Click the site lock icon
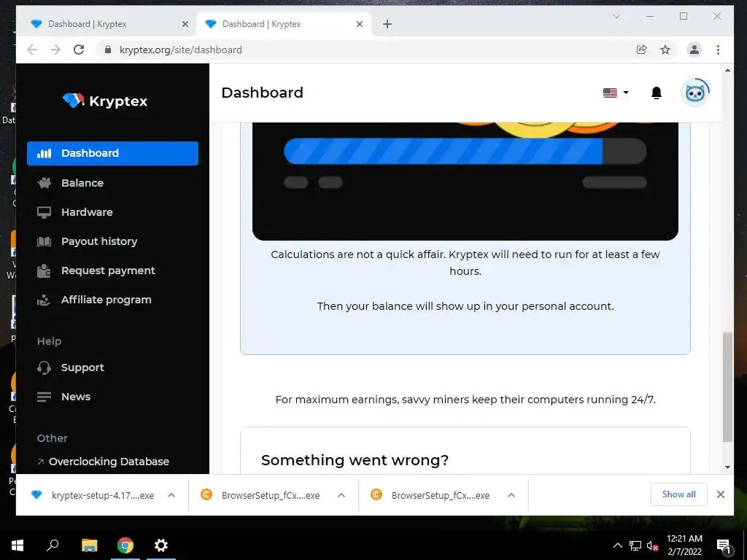 click(x=108, y=50)
